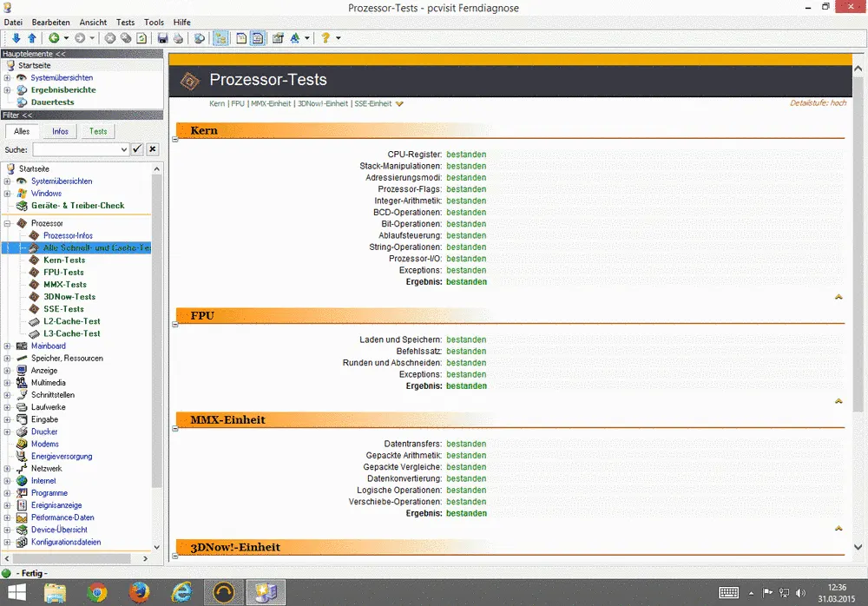
Task: Collapse the Hauptelemente panel header
Action: tap(82, 54)
